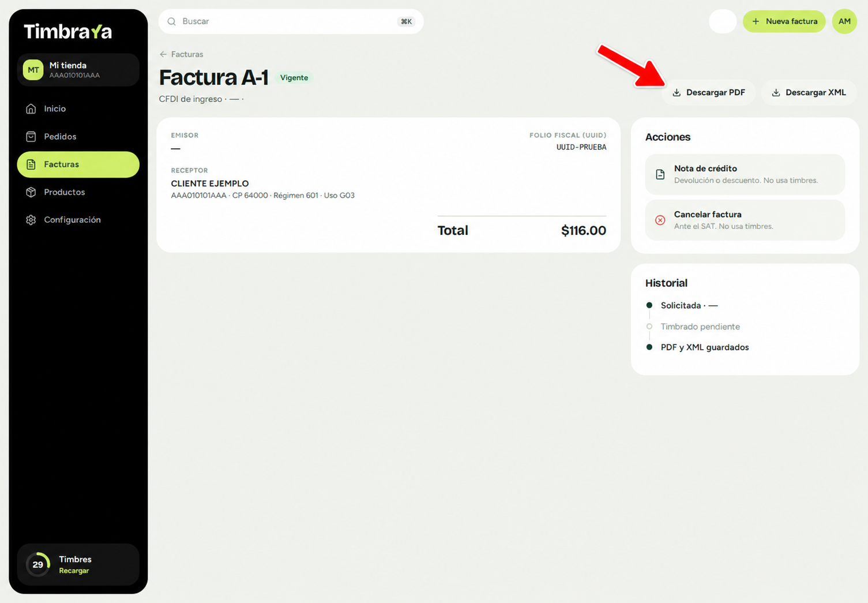This screenshot has width=868, height=603.
Task: Click the Factura A-1 heading
Action: pyautogui.click(x=214, y=77)
